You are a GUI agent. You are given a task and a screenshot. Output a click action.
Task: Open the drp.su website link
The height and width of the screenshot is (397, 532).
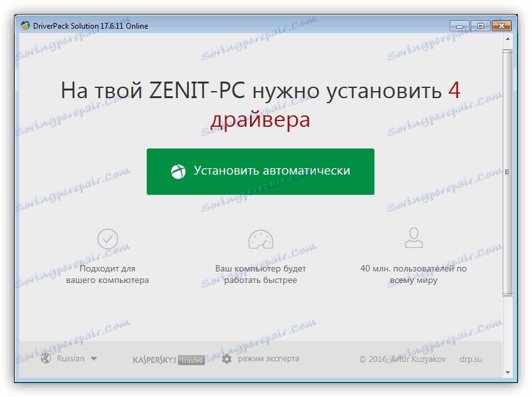point(471,359)
